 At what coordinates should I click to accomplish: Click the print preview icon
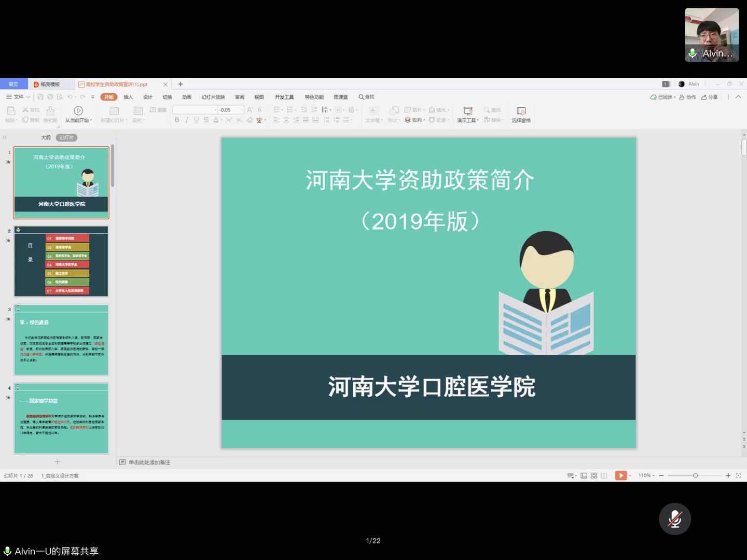pos(60,97)
